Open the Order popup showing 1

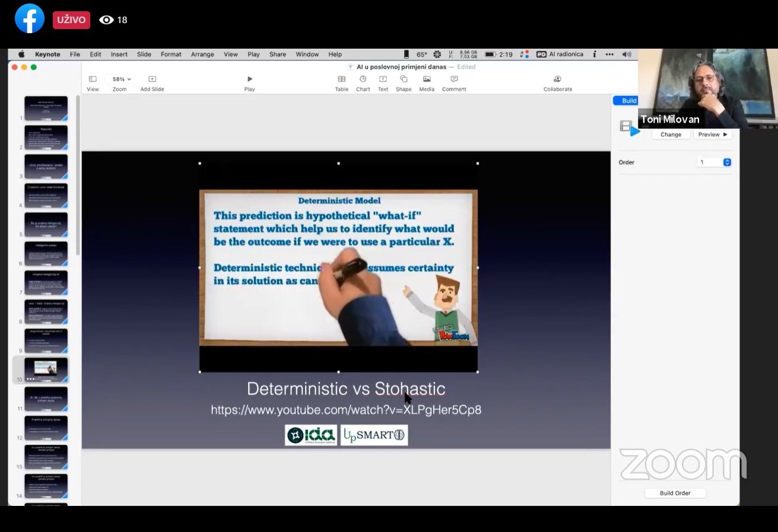713,162
